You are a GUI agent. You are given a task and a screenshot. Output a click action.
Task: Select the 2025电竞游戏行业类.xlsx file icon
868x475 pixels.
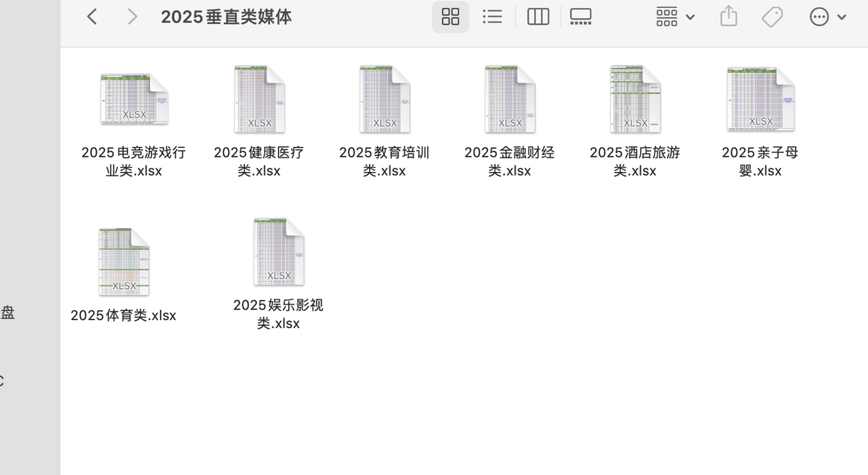[x=135, y=100]
